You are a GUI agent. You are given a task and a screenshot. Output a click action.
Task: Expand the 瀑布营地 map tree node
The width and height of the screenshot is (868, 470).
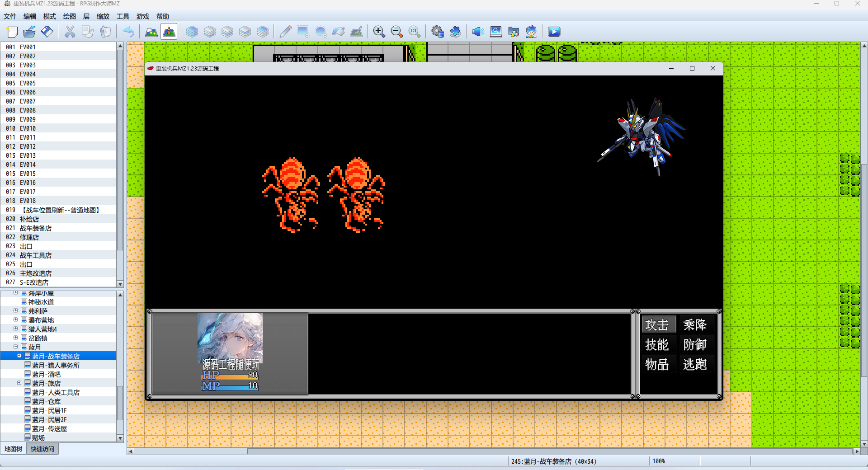[16, 320]
